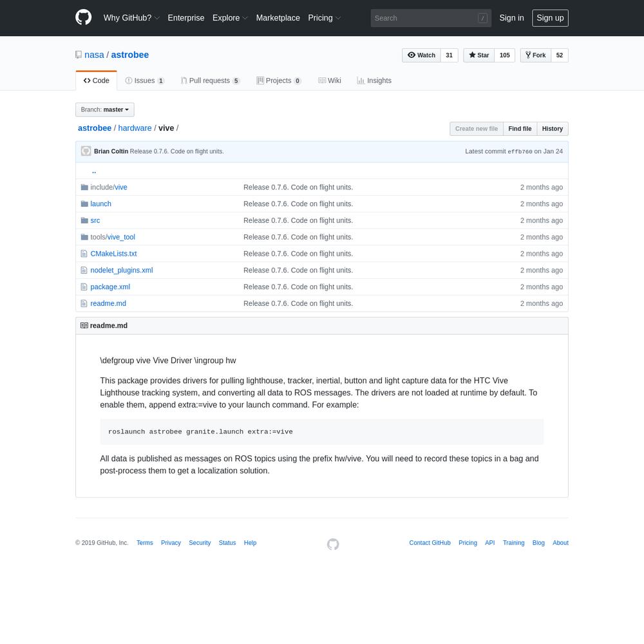Open the nodelet_plugins.xml file

122,270
